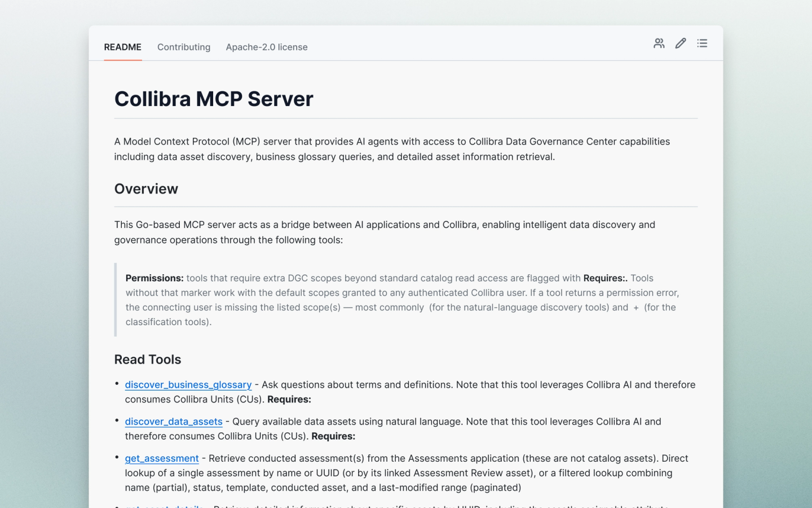812x508 pixels.
Task: Switch to the Contributing tab
Action: [184, 47]
